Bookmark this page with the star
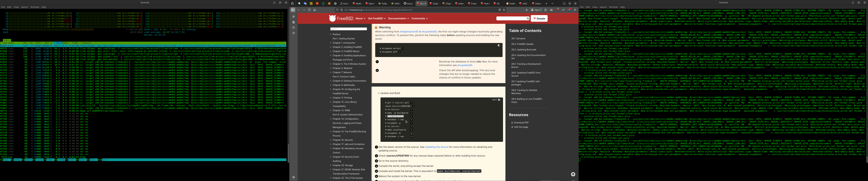This screenshot has height=181, width=868. tap(504, 10)
